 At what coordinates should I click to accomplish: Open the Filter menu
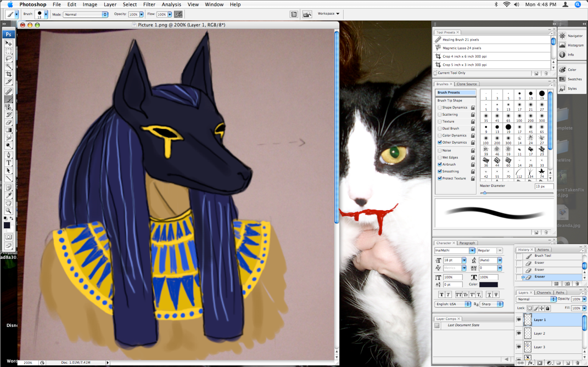pos(149,4)
